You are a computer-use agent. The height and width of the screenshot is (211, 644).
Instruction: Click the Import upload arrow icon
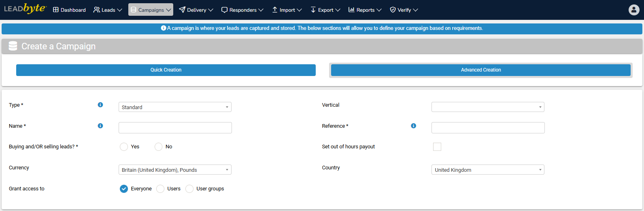(274, 10)
